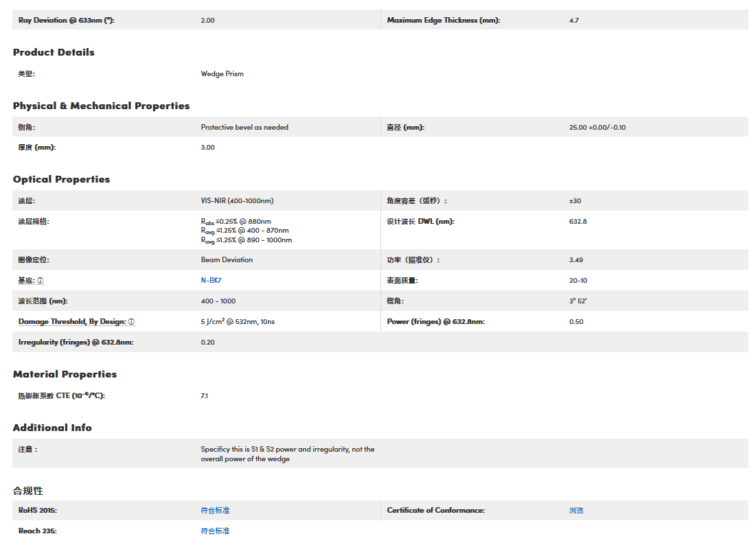Click the Optical Properties heading
756x545 pixels.
[61, 179]
